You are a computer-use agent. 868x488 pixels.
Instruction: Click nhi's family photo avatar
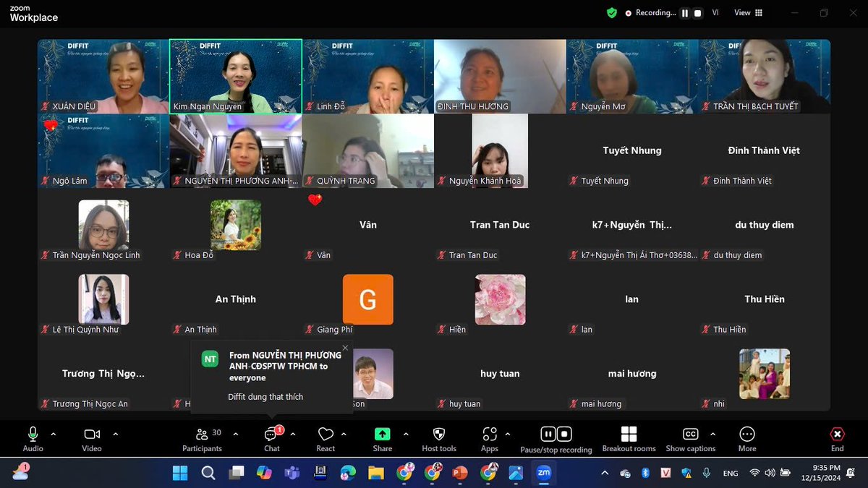pyautogui.click(x=765, y=374)
